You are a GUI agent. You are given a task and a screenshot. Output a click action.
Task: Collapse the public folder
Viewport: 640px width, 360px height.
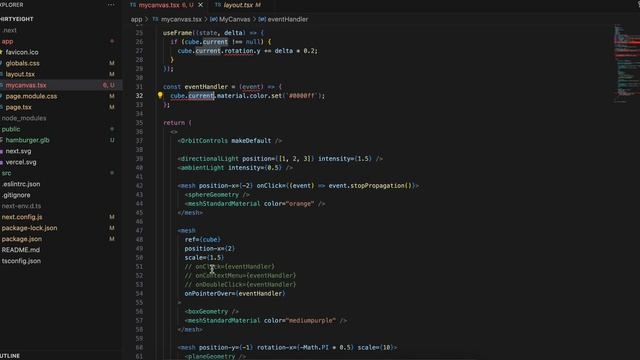click(11, 129)
